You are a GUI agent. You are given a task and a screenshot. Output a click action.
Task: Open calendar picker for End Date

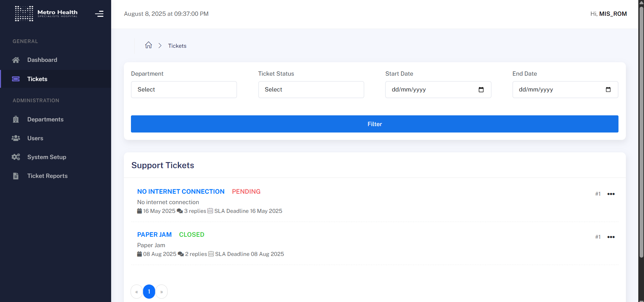pos(608,90)
